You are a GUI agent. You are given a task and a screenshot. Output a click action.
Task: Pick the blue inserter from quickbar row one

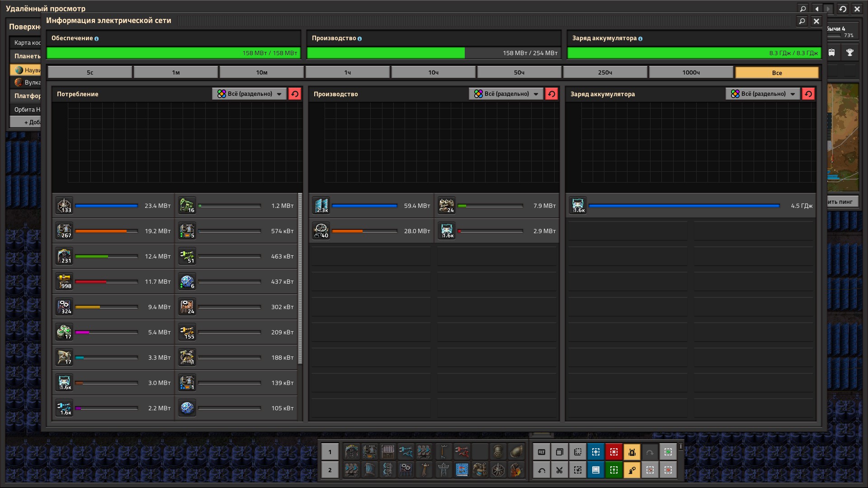(406, 451)
